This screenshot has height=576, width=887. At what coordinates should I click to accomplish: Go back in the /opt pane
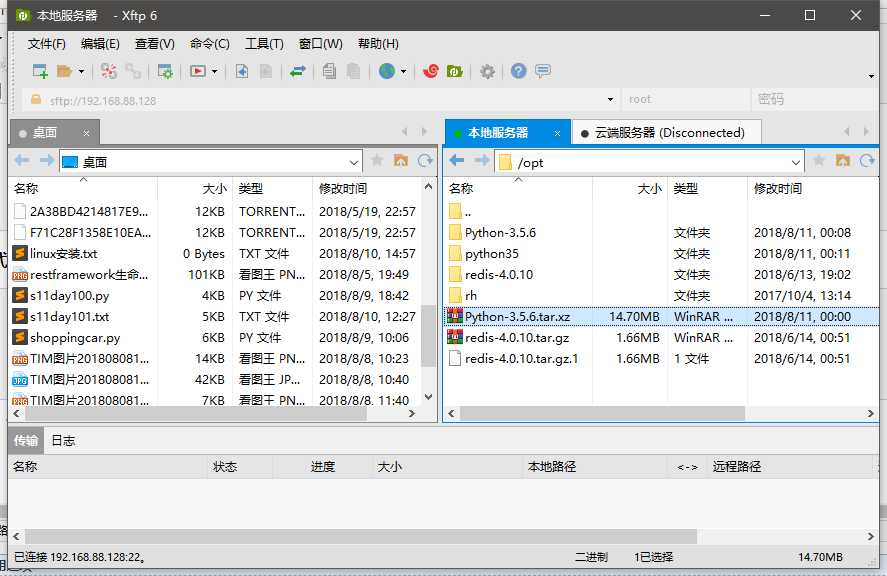point(457,161)
